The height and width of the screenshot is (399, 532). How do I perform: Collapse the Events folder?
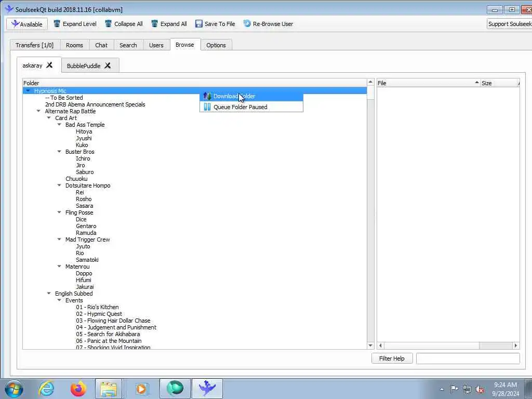click(x=59, y=300)
